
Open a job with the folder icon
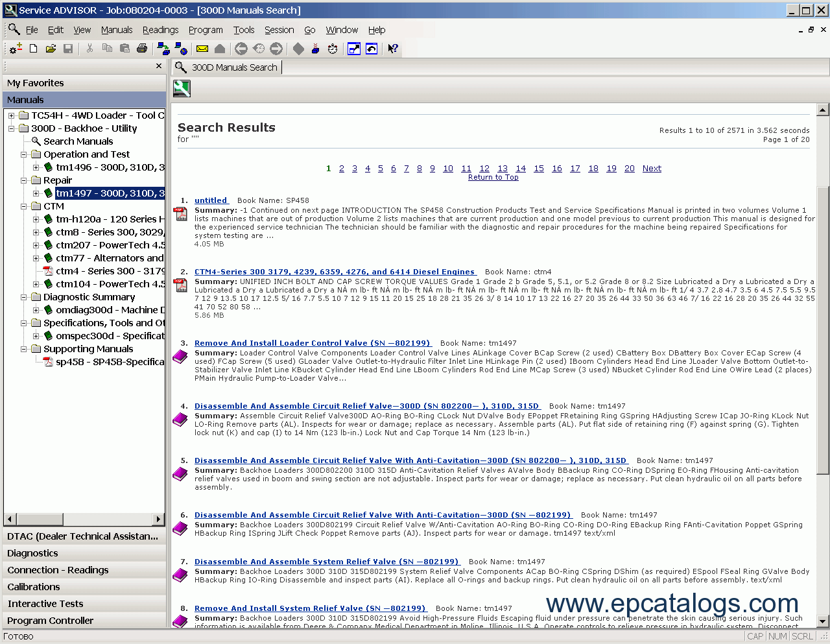[51, 49]
